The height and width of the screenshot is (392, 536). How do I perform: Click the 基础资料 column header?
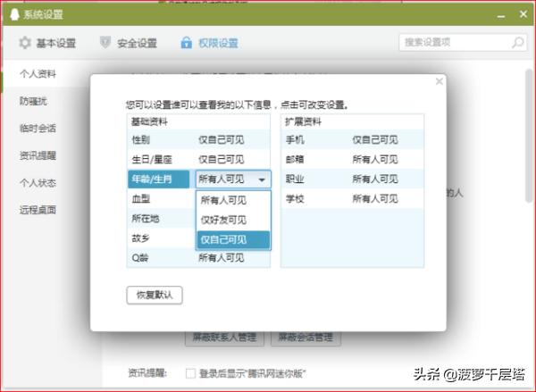149,121
